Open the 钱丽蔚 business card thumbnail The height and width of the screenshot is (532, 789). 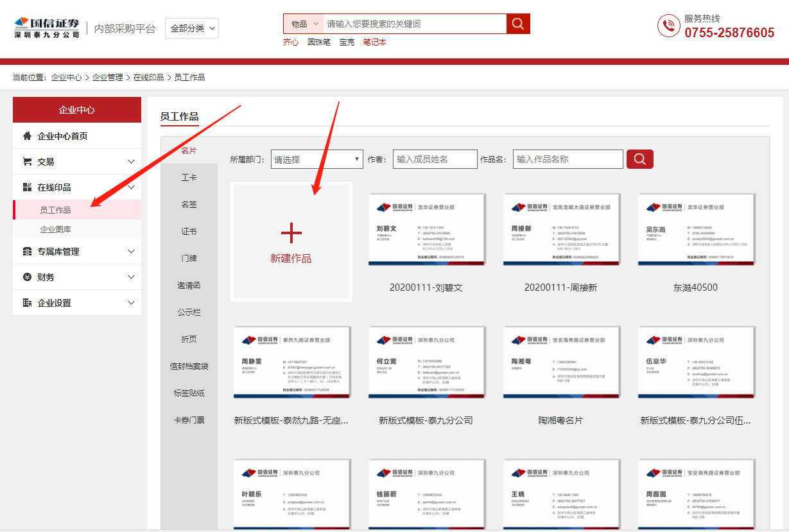point(426,494)
